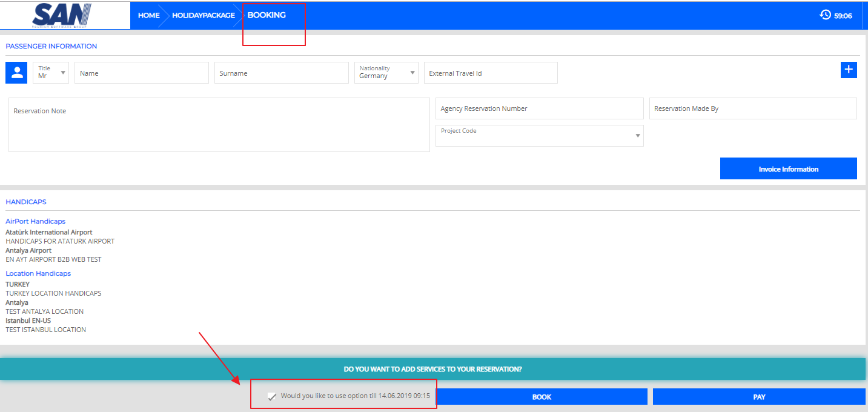
Task: Open the Title dropdown showing Mr
Action: coord(51,73)
